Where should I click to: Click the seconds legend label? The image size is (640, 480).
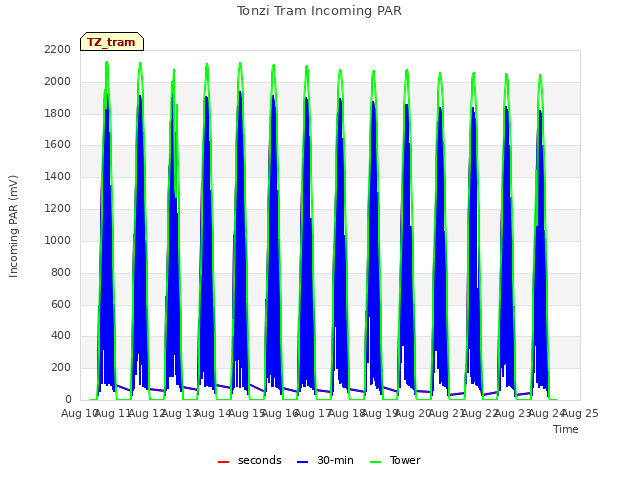click(x=260, y=460)
